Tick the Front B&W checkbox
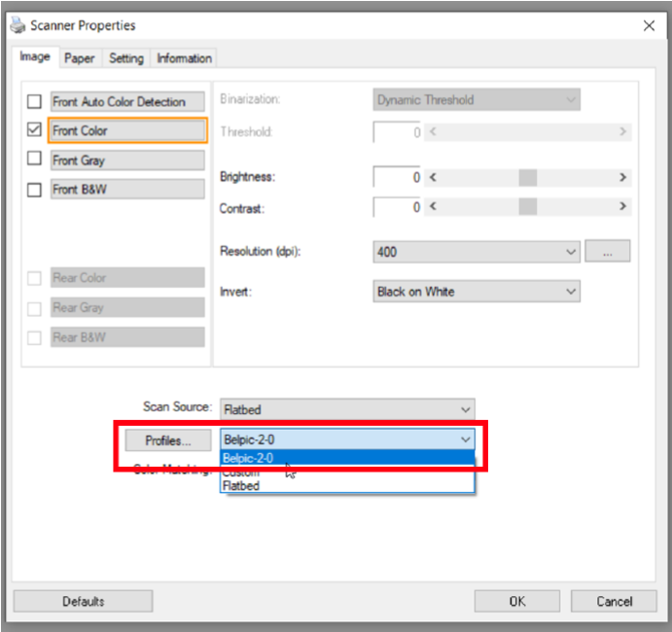The height and width of the screenshot is (632, 672). click(x=35, y=190)
